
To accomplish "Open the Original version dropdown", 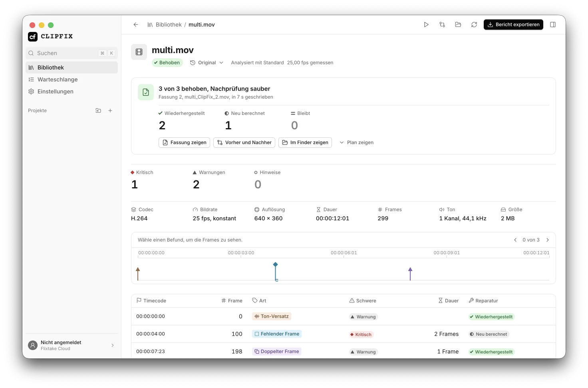I will (207, 63).
